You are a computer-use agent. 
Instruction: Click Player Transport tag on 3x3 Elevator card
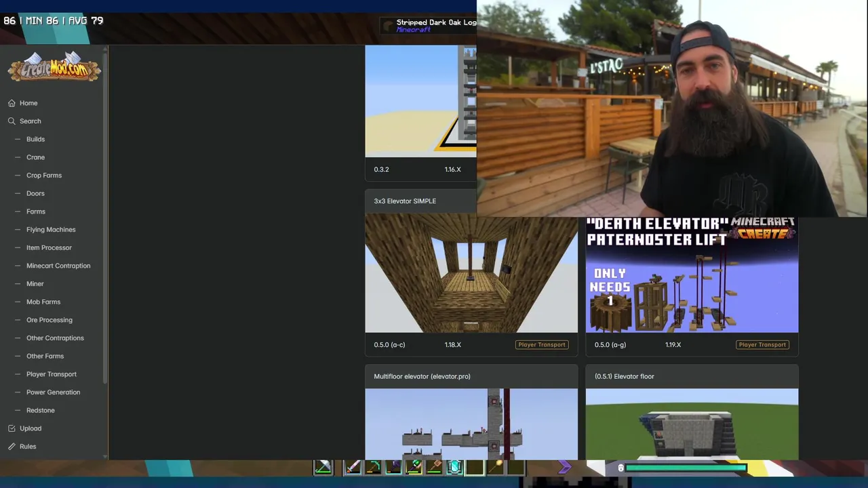pyautogui.click(x=542, y=345)
